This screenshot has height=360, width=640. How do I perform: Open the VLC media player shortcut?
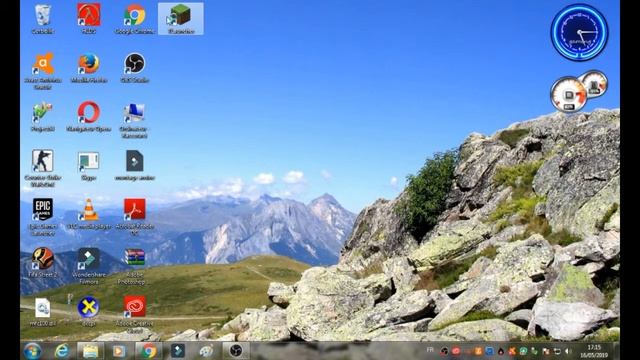(x=89, y=214)
